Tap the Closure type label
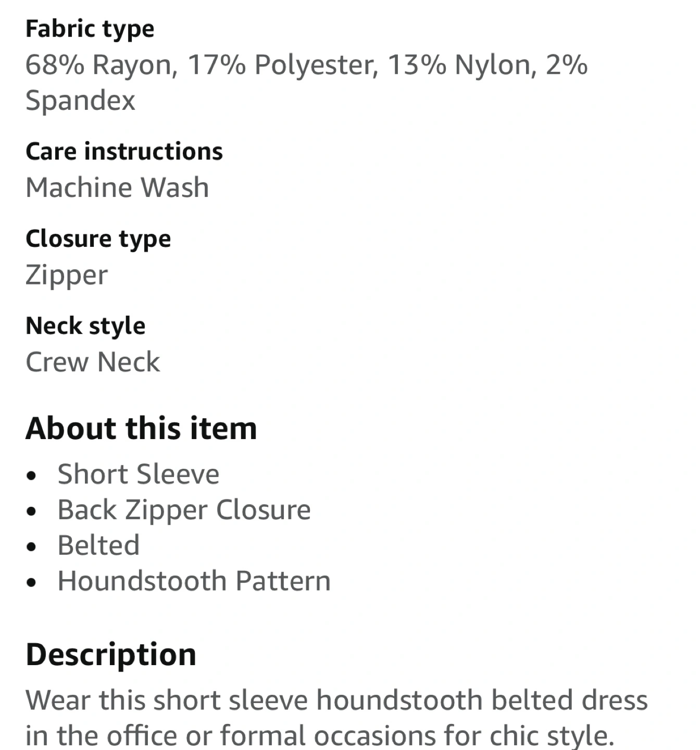 coord(98,239)
